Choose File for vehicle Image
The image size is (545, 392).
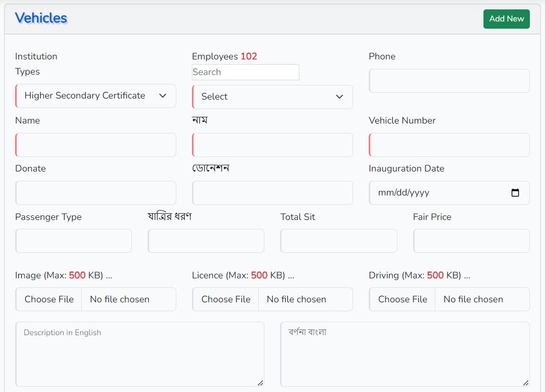49,299
